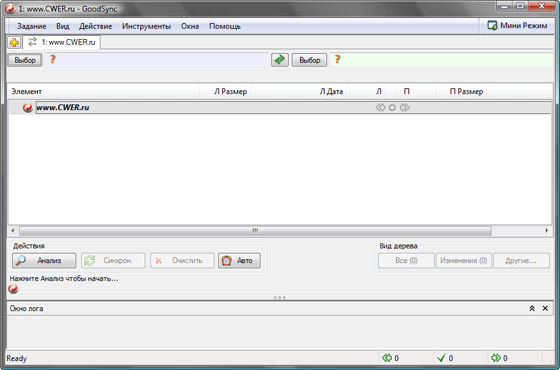
Task: Click the left folder path field
Action: [156, 60]
